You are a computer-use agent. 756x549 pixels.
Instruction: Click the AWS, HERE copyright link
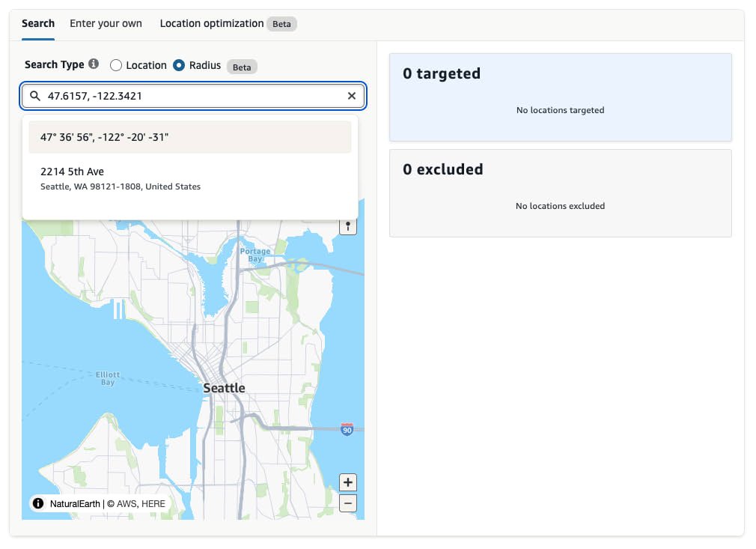[x=138, y=503]
